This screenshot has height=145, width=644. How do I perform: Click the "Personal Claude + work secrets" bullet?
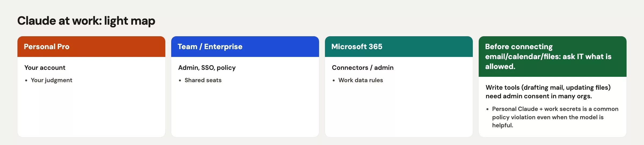[555, 117]
